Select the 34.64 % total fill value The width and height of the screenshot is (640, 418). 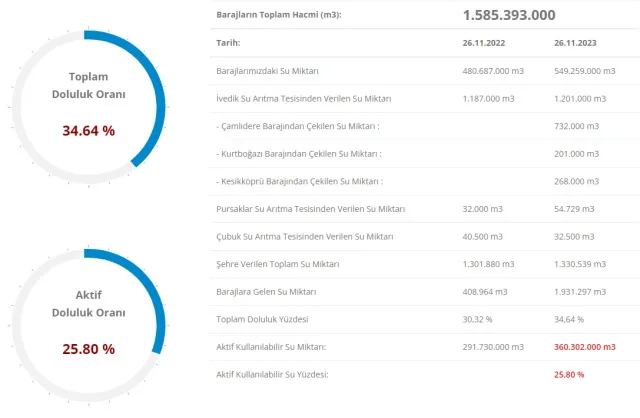coord(89,131)
